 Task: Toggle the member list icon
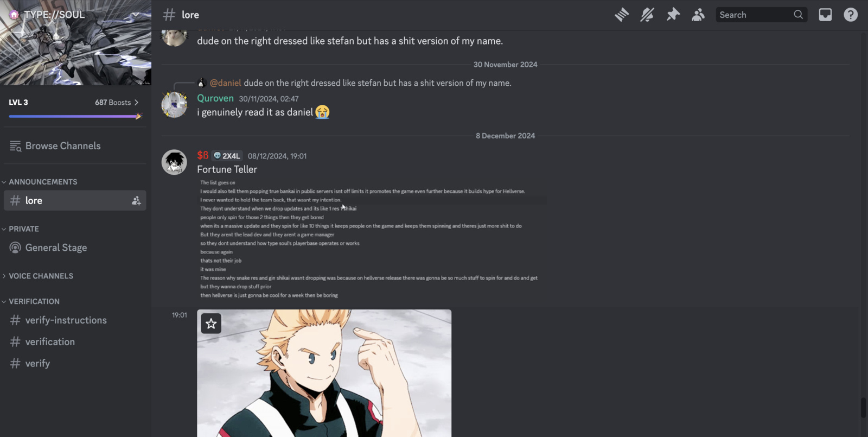coord(698,15)
